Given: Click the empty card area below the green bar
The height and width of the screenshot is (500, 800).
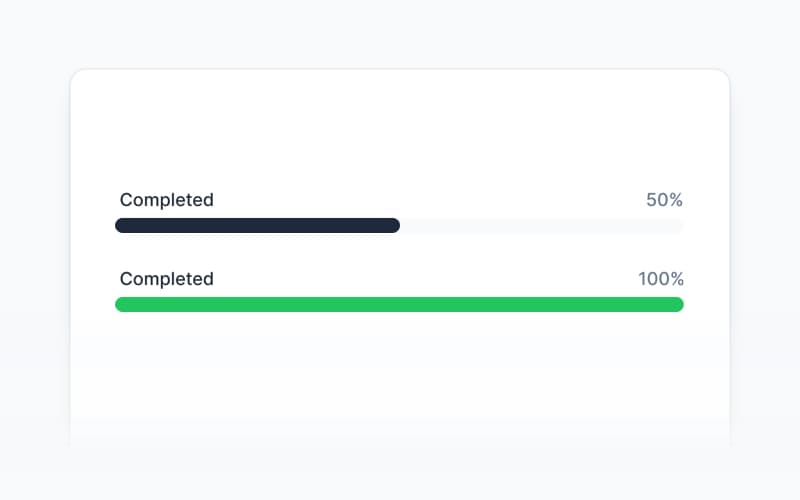Looking at the screenshot, I should pyautogui.click(x=400, y=380).
